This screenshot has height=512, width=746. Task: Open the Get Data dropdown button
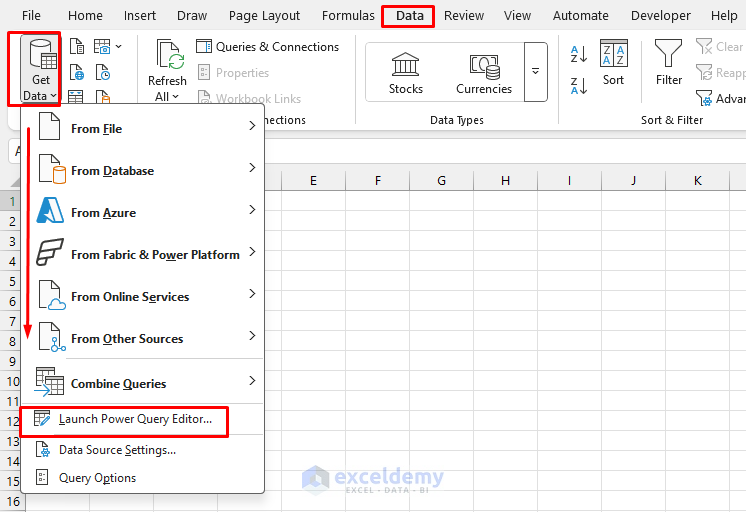click(x=40, y=70)
